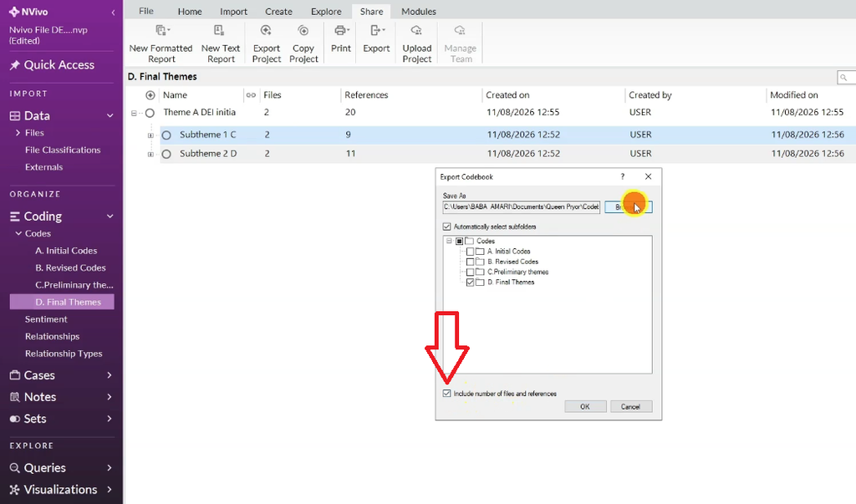Open help in Export Codebook dialog

coord(622,176)
